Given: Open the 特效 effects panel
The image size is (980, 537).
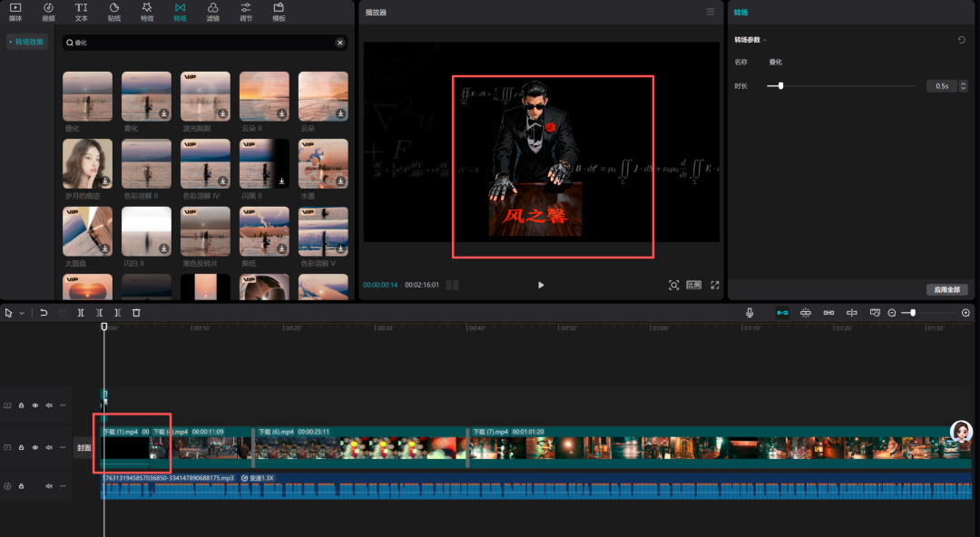Looking at the screenshot, I should click(x=147, y=11).
